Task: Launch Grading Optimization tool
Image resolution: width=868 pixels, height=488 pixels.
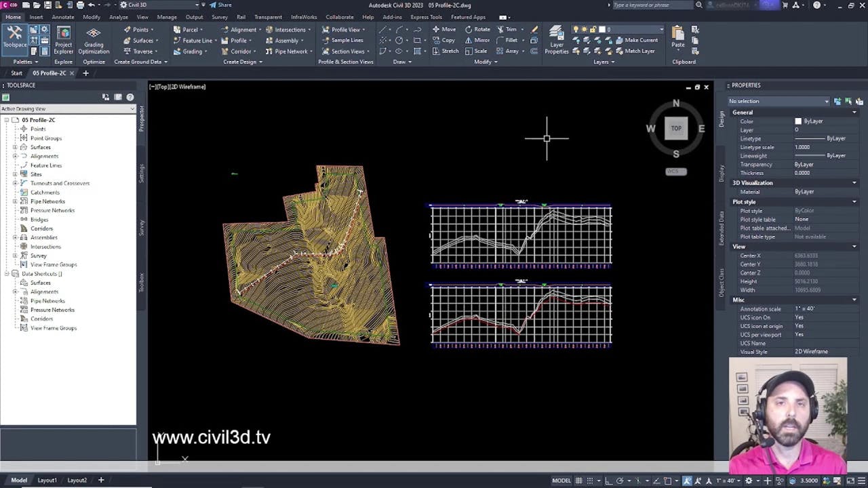Action: pos(93,41)
